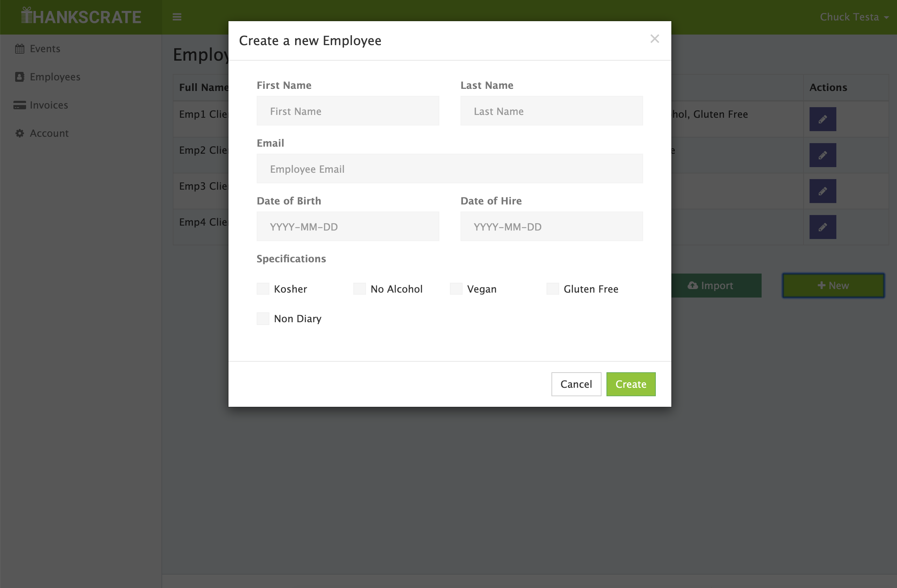The image size is (897, 588).
Task: Submit with the Create button
Action: (631, 384)
